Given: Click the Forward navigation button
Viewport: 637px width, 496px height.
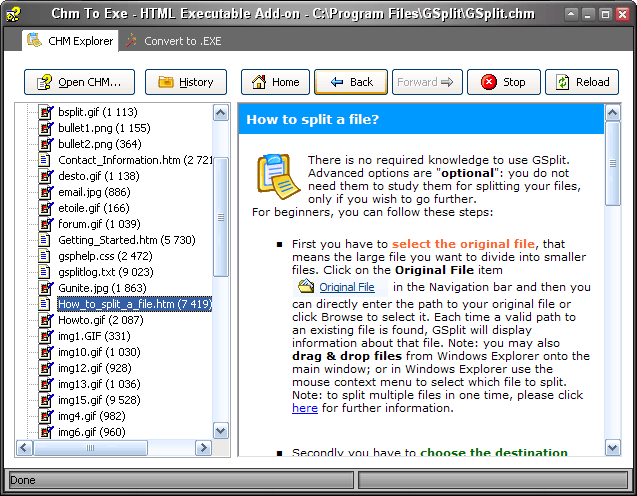Looking at the screenshot, I should pos(427,82).
